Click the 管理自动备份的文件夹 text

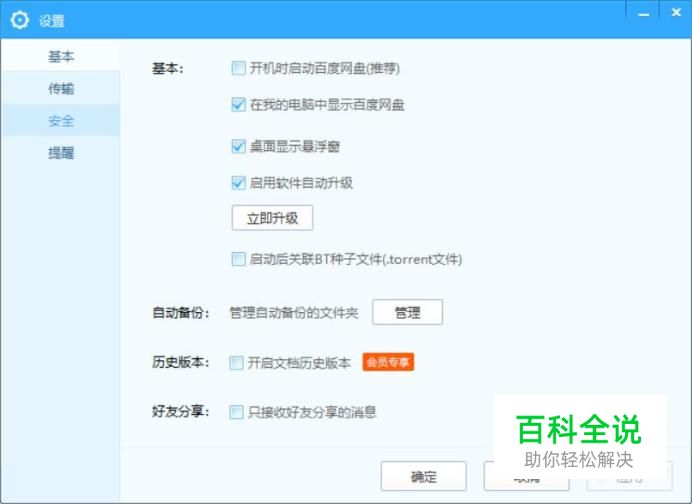tap(294, 313)
